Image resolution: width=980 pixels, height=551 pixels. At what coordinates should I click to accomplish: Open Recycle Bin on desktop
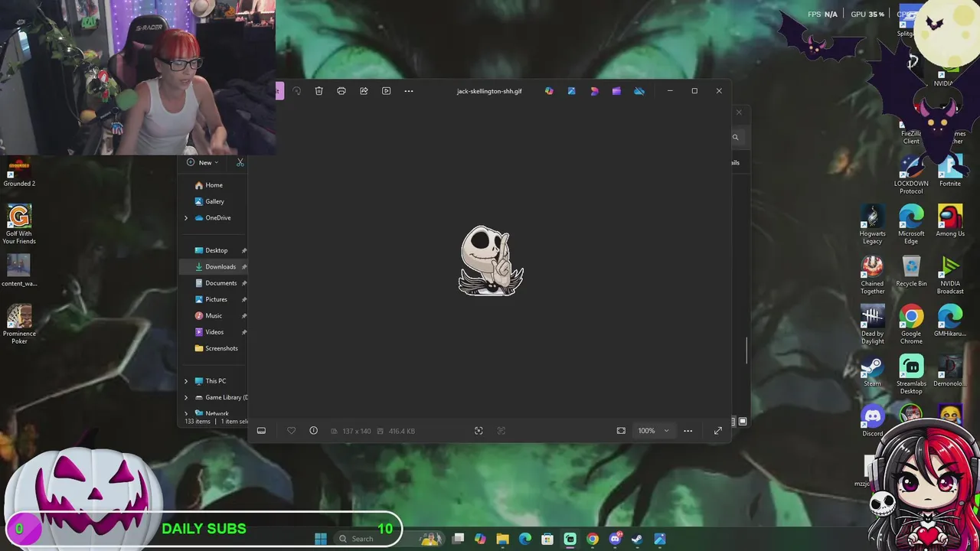(911, 271)
